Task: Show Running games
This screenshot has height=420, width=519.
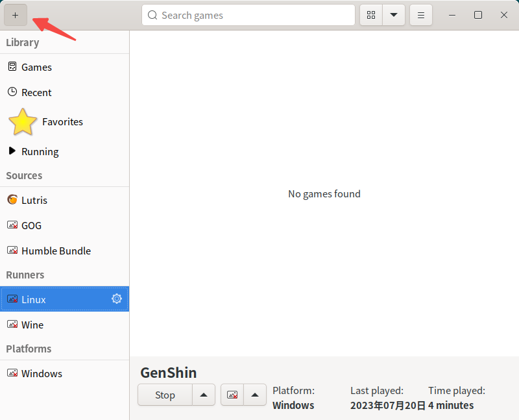Action: tap(64, 151)
